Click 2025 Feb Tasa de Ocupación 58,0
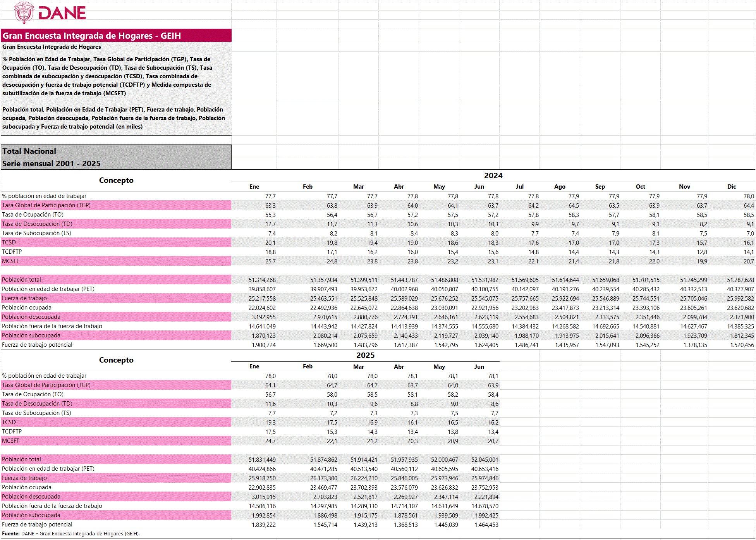Image resolution: width=756 pixels, height=540 pixels. tap(332, 395)
